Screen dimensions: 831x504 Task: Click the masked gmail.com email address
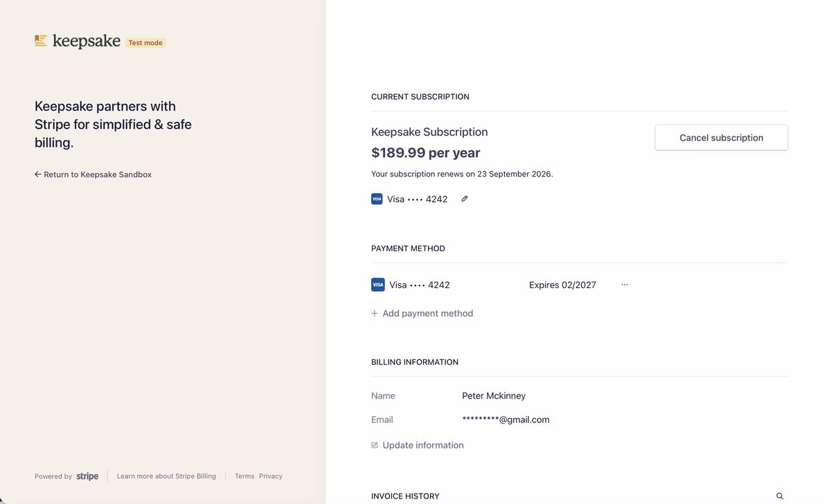point(506,420)
